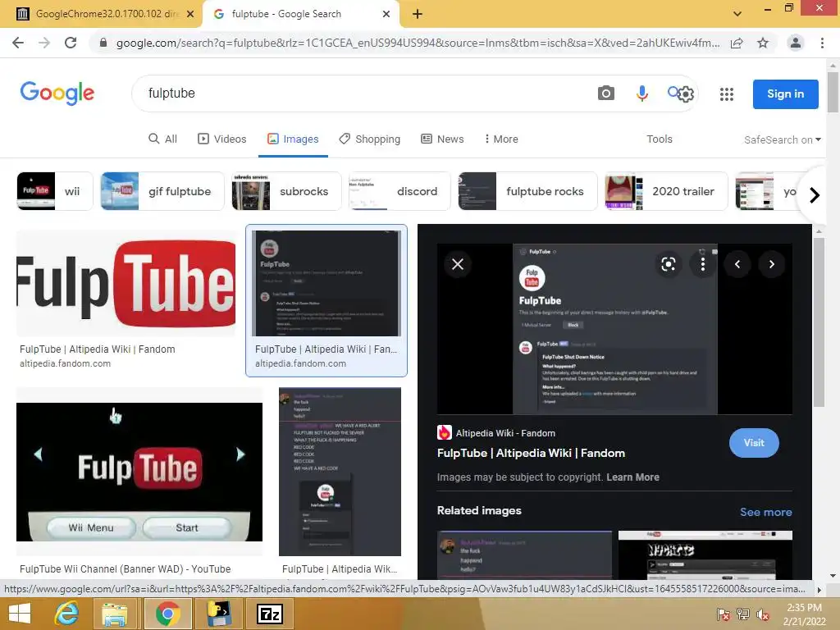Go back using the browser back arrow
The image size is (840, 630).
18,43
